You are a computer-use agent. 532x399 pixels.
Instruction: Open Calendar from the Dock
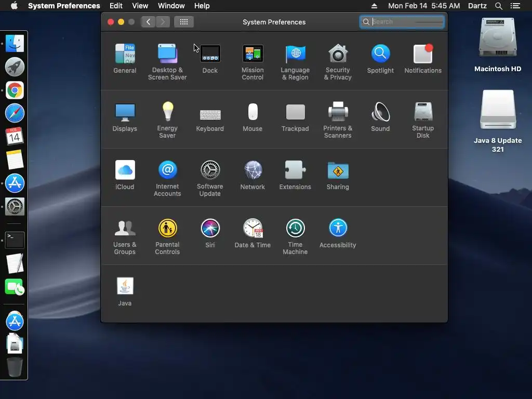point(15,137)
